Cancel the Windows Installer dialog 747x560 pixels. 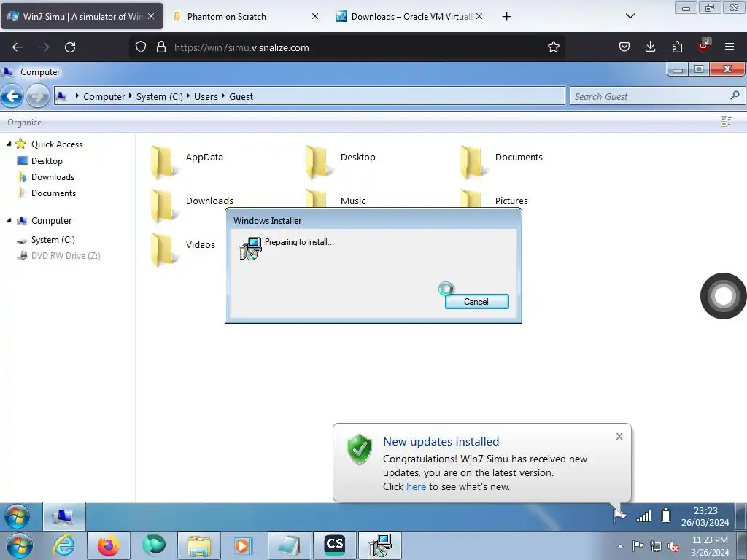[476, 301]
